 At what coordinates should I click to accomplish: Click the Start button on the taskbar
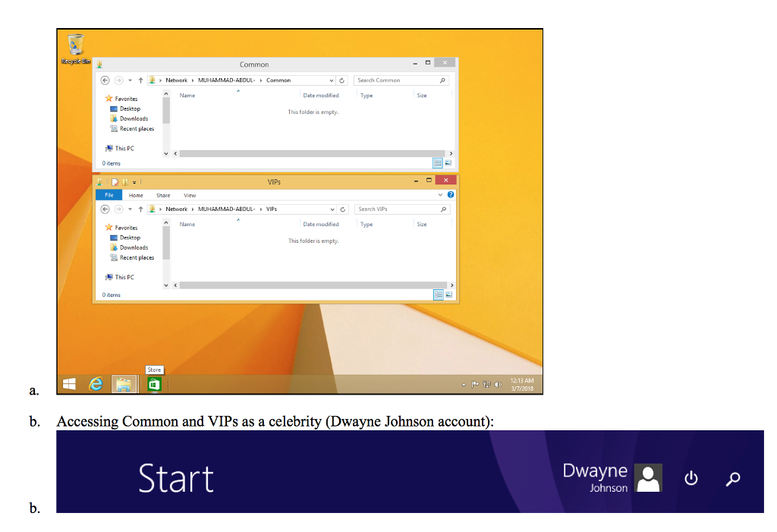[x=68, y=384]
